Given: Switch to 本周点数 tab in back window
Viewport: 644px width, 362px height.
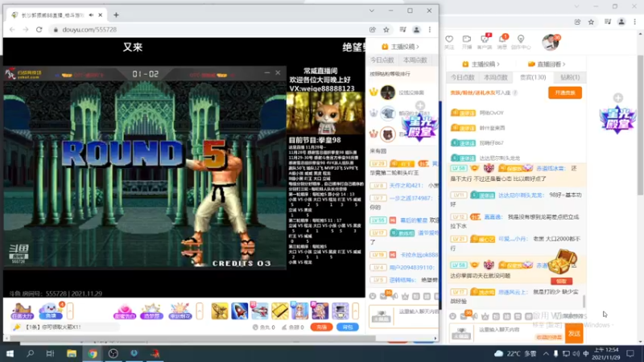Looking at the screenshot, I should (496, 77).
